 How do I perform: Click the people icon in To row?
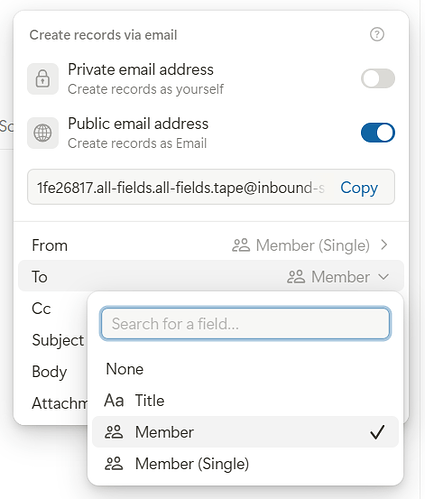(296, 277)
